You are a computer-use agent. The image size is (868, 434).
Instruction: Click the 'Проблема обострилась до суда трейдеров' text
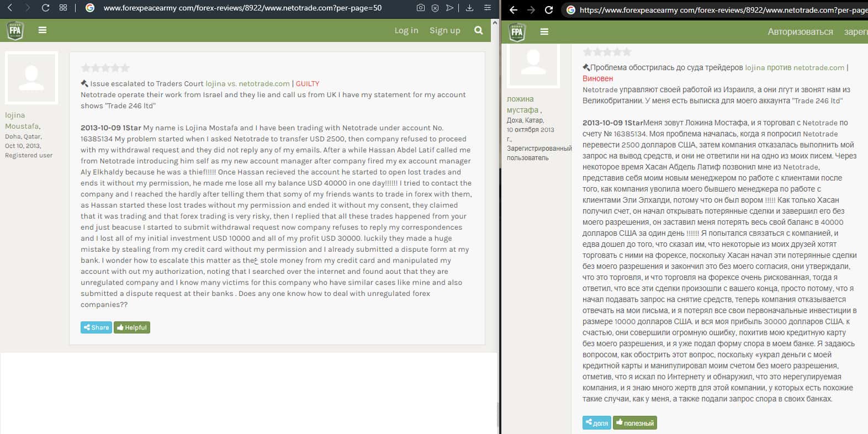666,67
